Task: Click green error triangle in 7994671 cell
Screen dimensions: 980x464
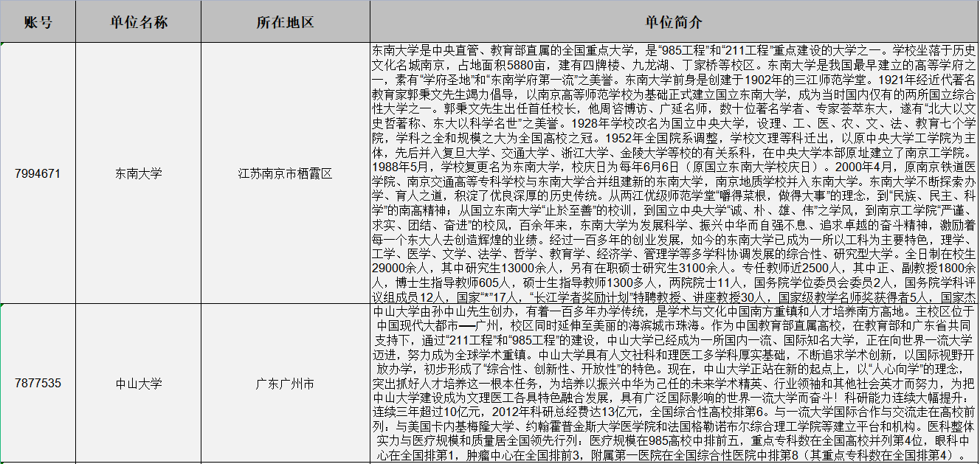Action: (x=2, y=45)
